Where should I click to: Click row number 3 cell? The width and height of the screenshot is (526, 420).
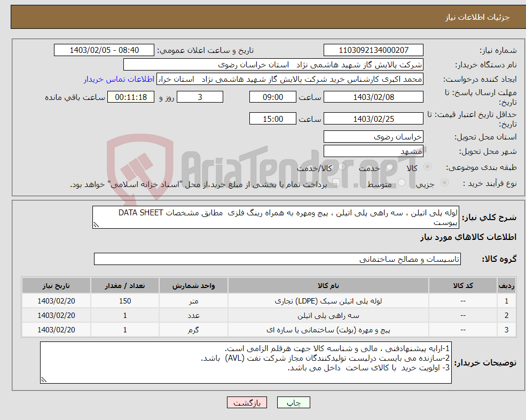coord(506,330)
